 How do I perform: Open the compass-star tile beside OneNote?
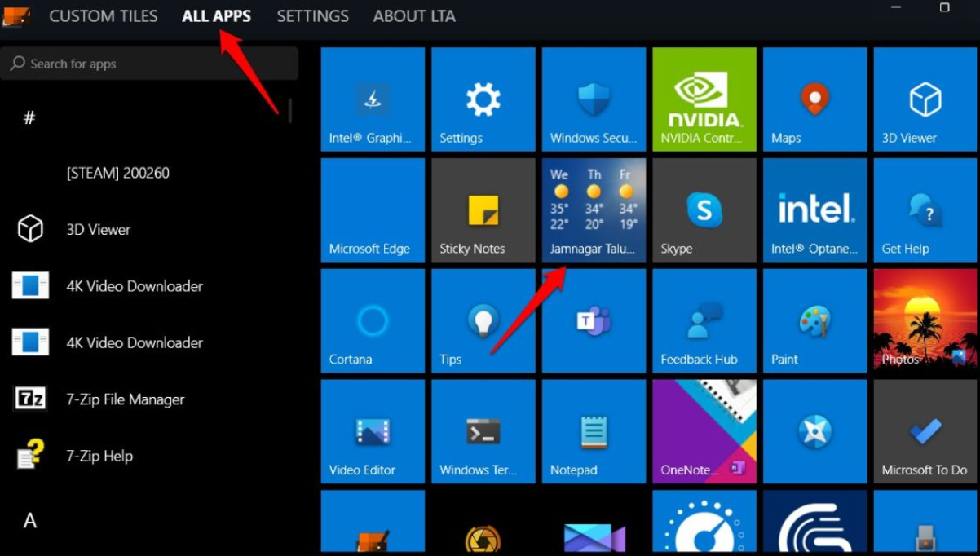coord(815,431)
